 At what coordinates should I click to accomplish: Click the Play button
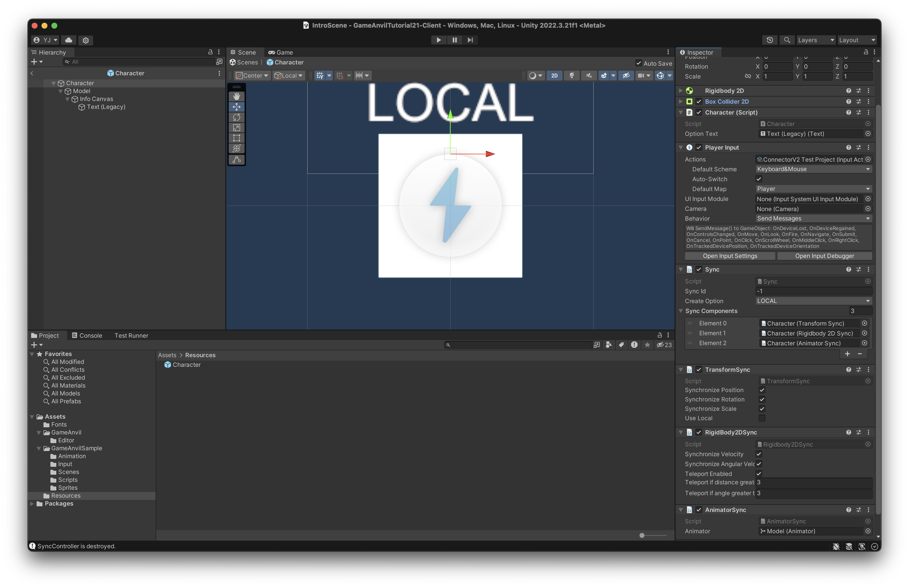point(438,40)
